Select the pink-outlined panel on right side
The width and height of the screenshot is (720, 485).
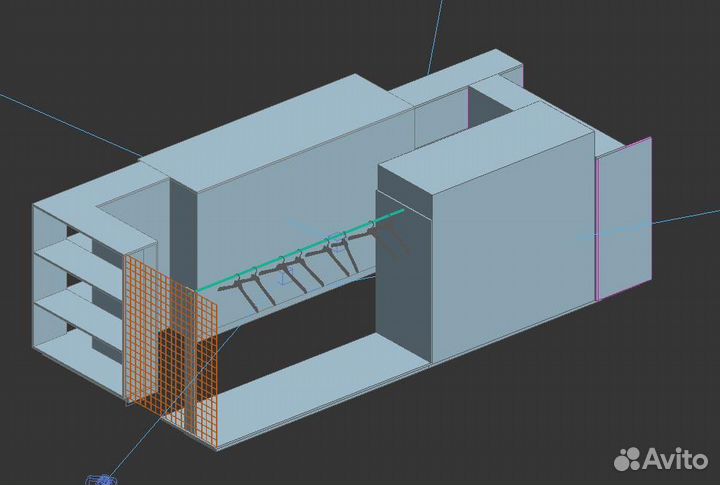(623, 222)
